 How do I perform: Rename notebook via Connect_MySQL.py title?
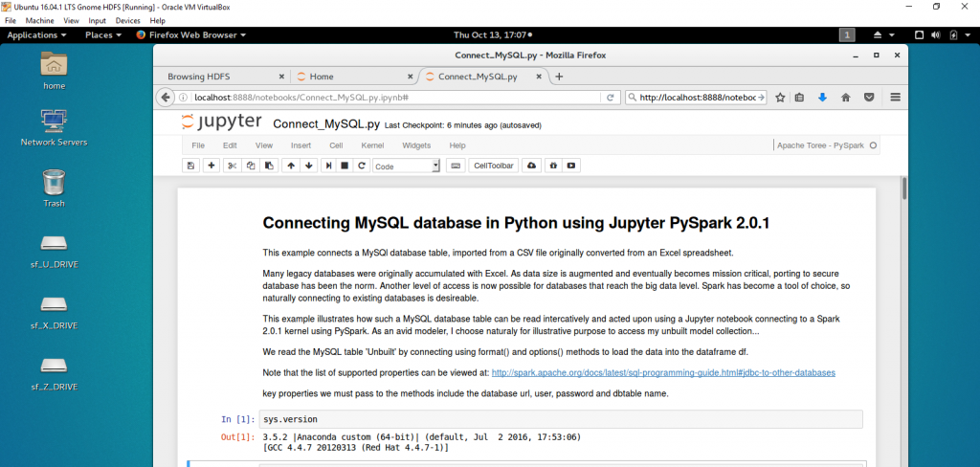(x=327, y=124)
